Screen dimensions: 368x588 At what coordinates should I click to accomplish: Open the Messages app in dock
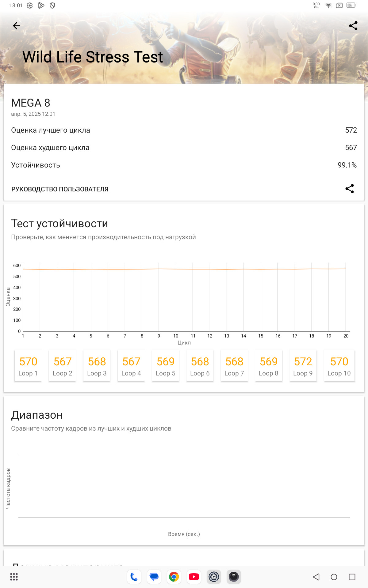(x=154, y=577)
